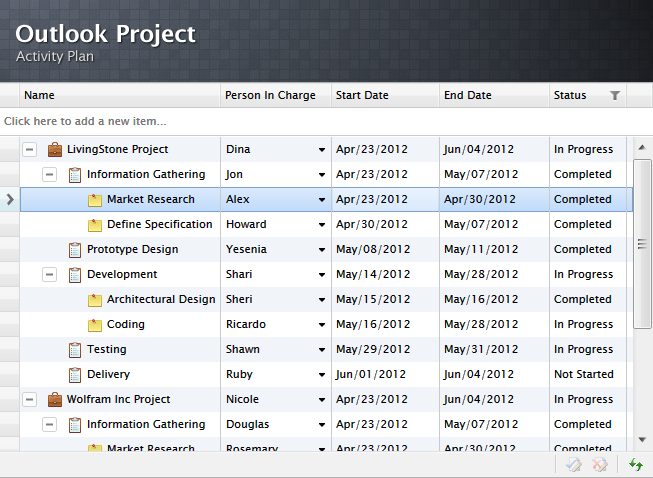Collapse the LivingStone Project node
Image resolution: width=653 pixels, height=478 pixels.
point(29,150)
